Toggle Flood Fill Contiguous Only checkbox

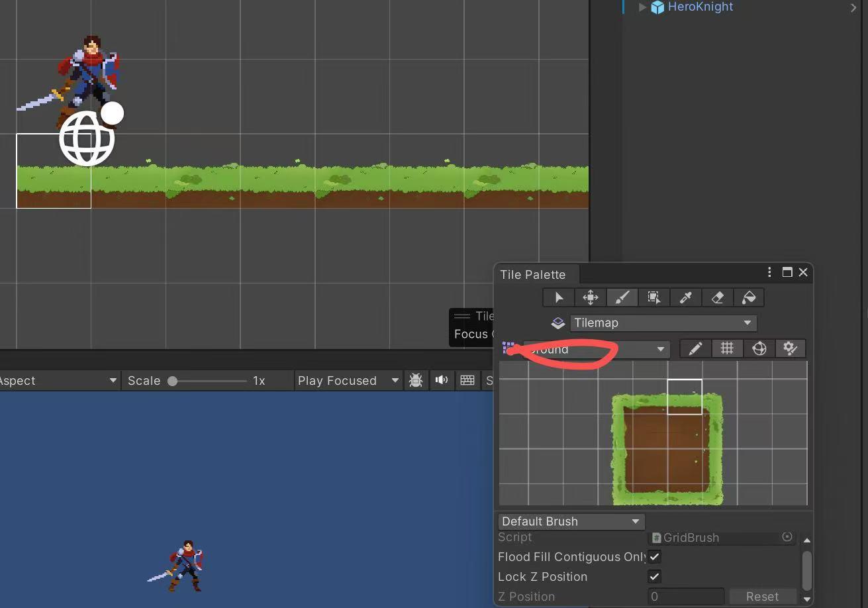click(x=654, y=556)
